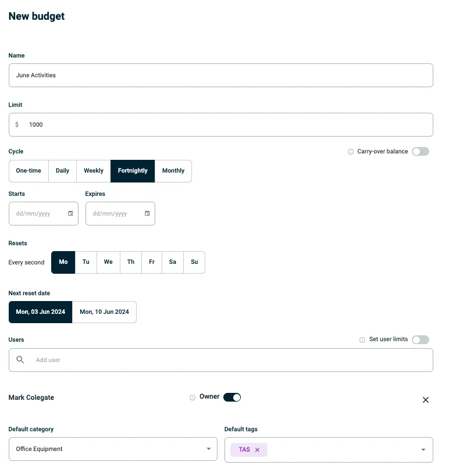Image resolution: width=449 pixels, height=476 pixels.
Task: Disable the Owner toggle for Mark Colegate
Action: coord(231,398)
